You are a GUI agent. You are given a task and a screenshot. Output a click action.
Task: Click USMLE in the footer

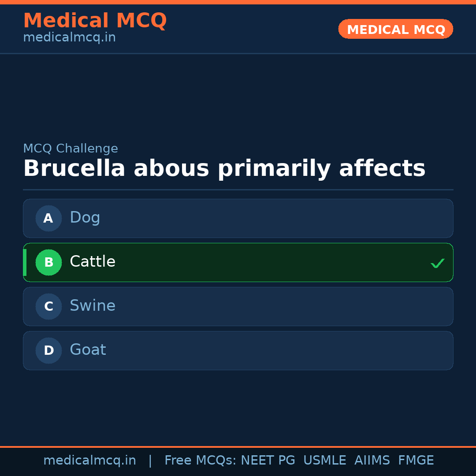pyautogui.click(x=324, y=461)
